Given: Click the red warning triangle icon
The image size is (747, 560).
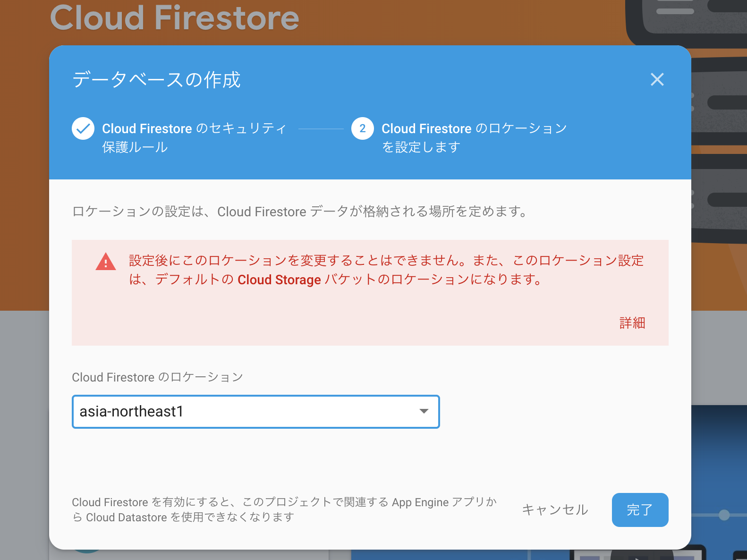Looking at the screenshot, I should pyautogui.click(x=106, y=262).
